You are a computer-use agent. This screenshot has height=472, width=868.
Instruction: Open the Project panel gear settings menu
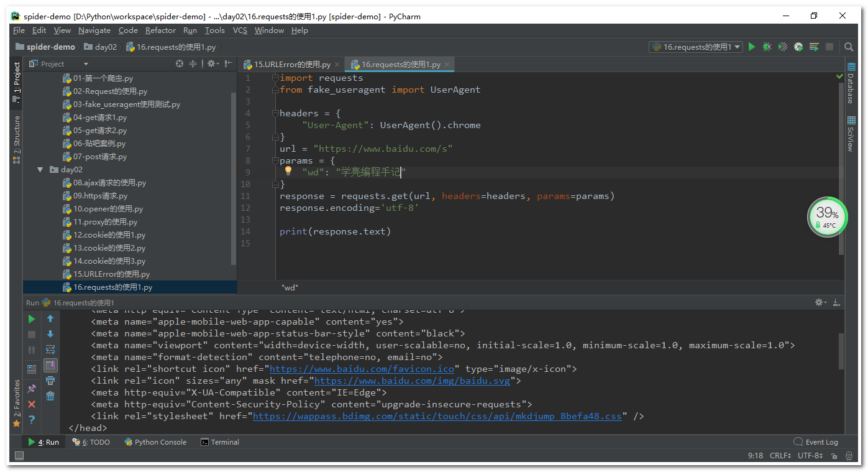click(x=212, y=63)
